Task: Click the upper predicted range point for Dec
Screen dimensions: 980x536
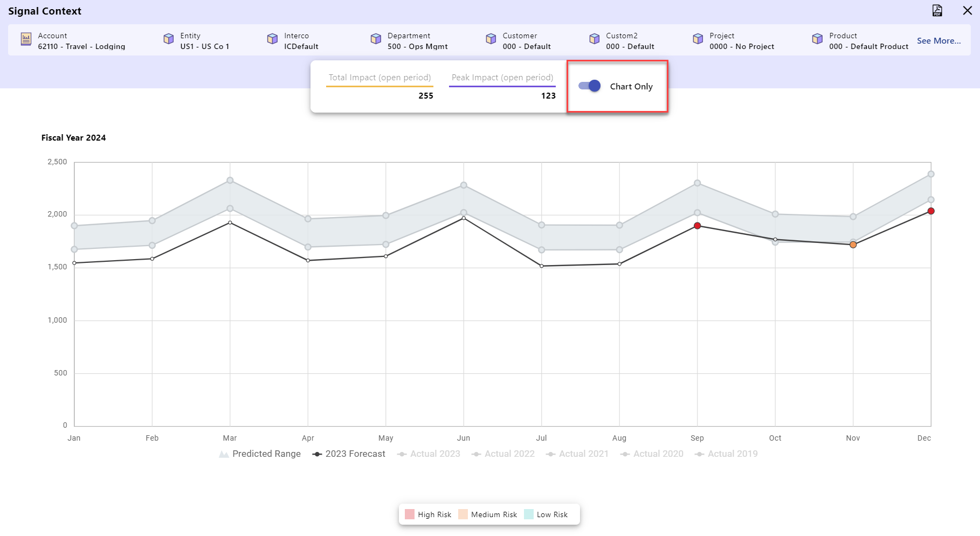Action: [x=931, y=174]
